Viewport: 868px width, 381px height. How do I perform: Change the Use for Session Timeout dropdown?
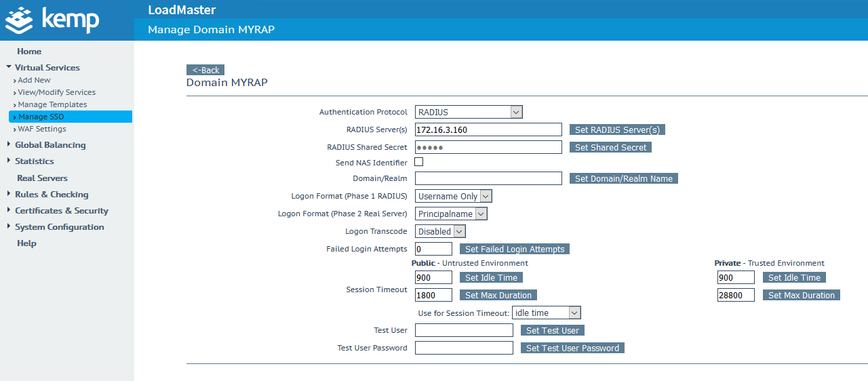[x=546, y=313]
